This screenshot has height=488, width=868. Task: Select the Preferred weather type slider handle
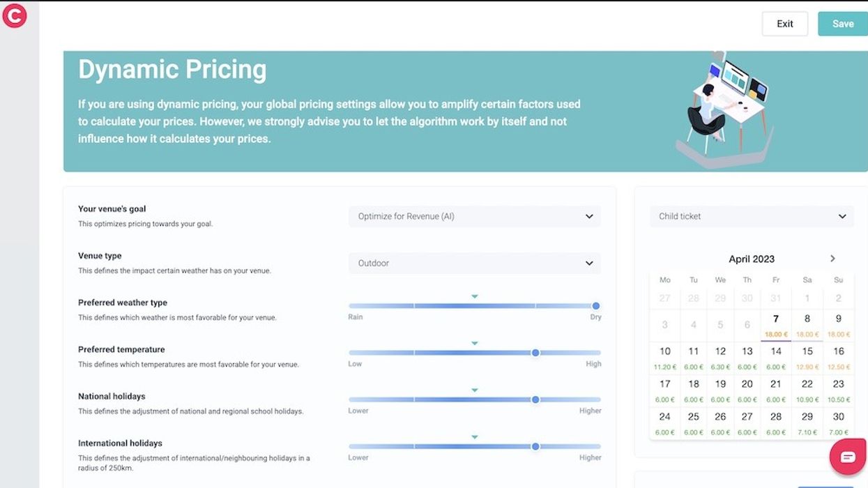tap(595, 305)
